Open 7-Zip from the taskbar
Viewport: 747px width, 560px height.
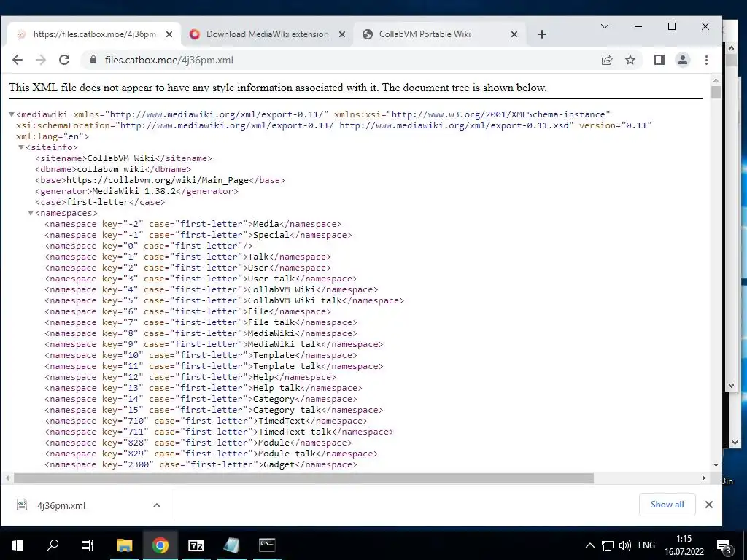tap(196, 545)
